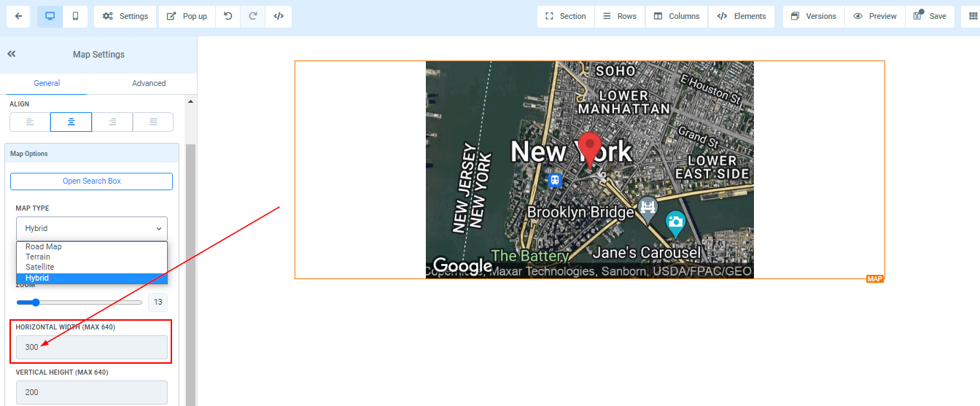Viewport: 980px width, 406px height.
Task: Click the New York label on map
Action: [x=571, y=152]
